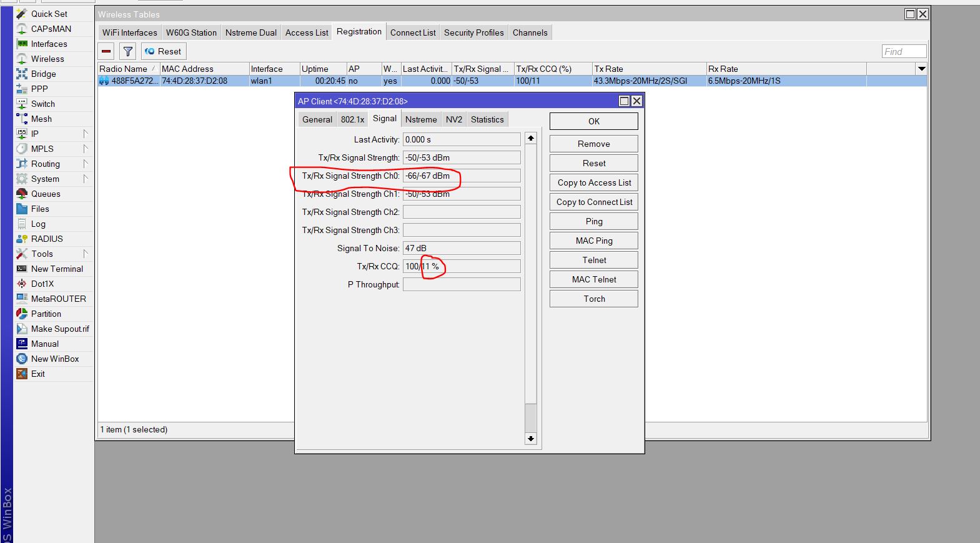Open the MPLS icon
The height and width of the screenshot is (543, 980).
pos(22,149)
